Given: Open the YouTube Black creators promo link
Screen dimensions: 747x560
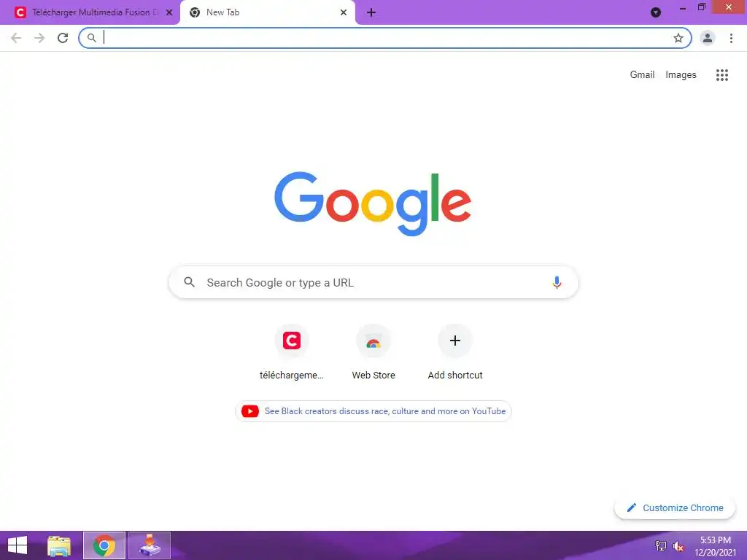Looking at the screenshot, I should point(373,411).
